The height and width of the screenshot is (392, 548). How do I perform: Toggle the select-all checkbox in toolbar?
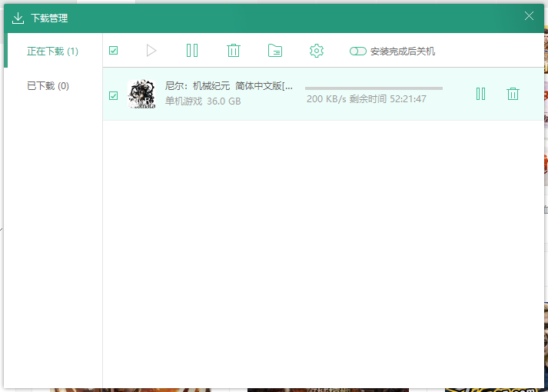(x=113, y=51)
